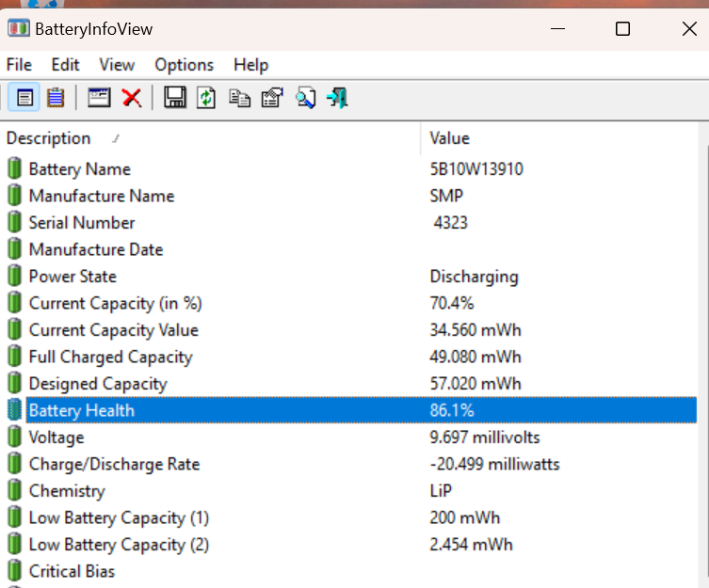
Task: Open the Advanced Options toolbar icon
Action: pos(272,98)
